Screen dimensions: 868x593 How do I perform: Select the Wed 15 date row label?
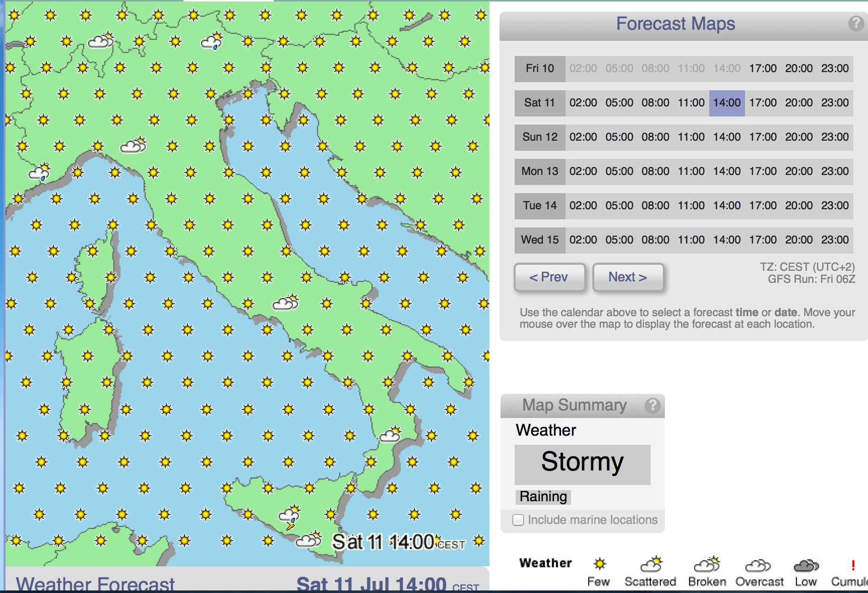(x=540, y=240)
